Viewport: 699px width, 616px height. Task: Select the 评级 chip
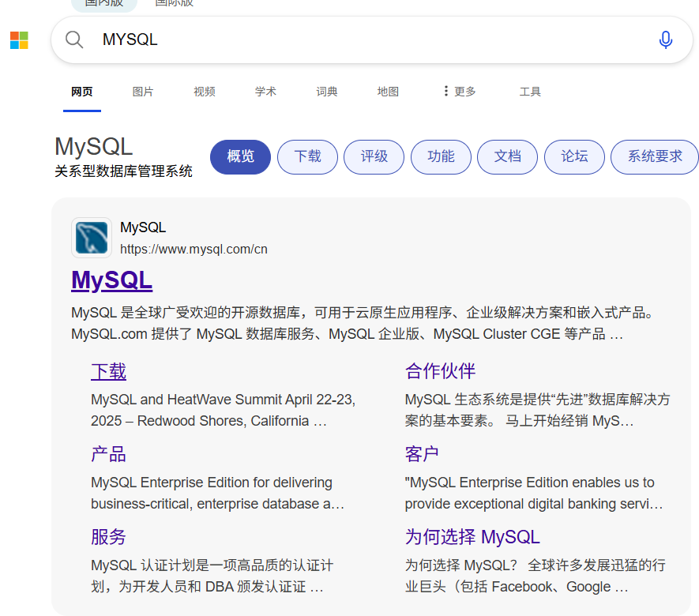tap(374, 157)
